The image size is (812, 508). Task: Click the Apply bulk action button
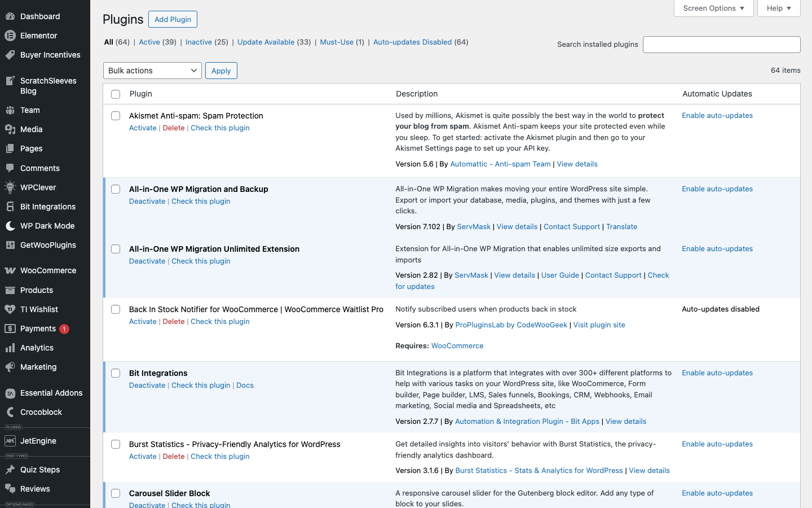click(221, 71)
